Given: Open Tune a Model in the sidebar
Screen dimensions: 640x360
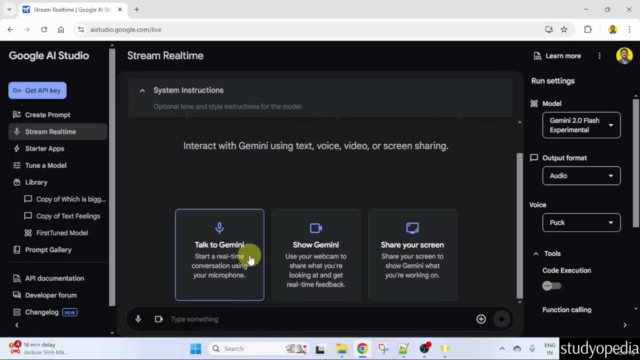Looking at the screenshot, I should [x=45, y=165].
